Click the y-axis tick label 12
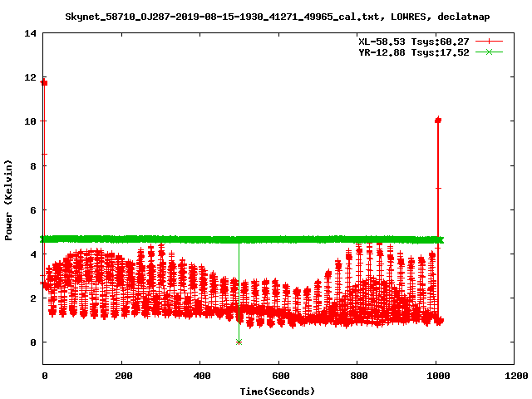The image size is (532, 399). tap(30, 77)
